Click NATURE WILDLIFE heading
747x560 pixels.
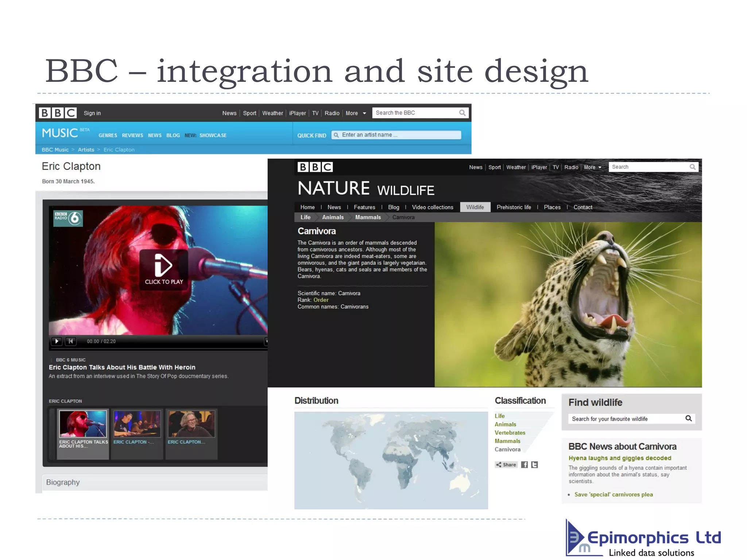pyautogui.click(x=366, y=189)
